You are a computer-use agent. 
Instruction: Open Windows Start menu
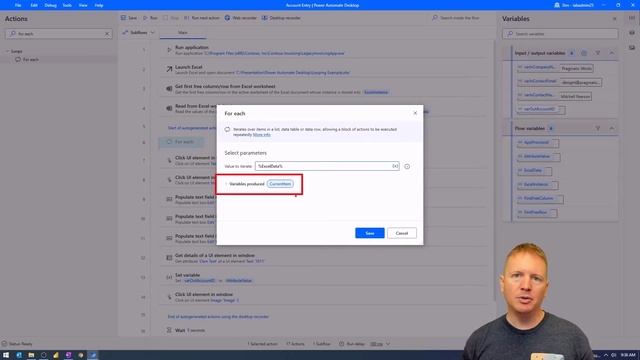pyautogui.click(x=6, y=355)
